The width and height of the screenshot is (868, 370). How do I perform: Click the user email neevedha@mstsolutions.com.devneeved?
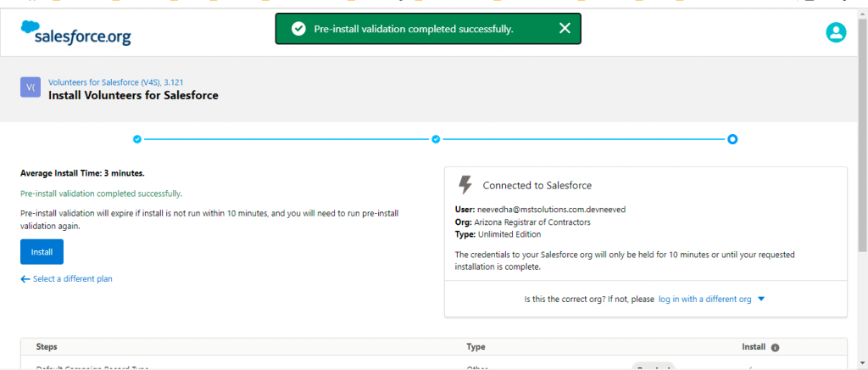coord(551,210)
